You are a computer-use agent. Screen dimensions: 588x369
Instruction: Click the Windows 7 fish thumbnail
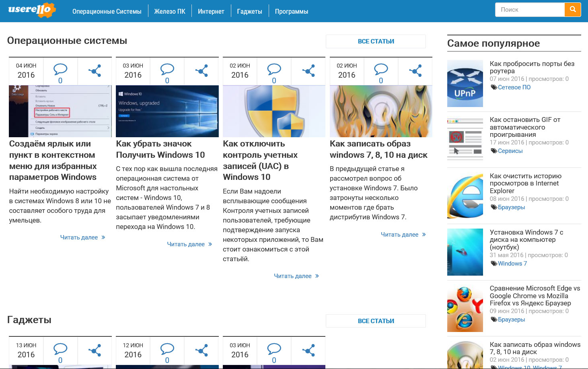click(465, 252)
